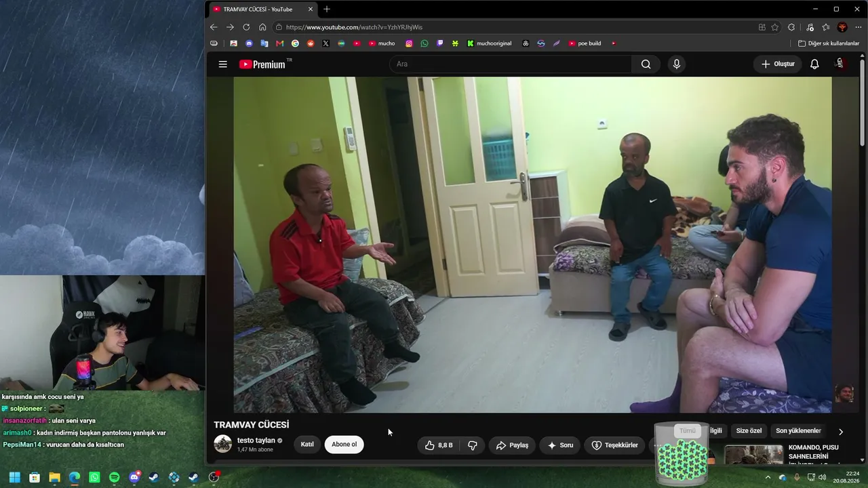Open the Discord bookmark icon
The height and width of the screenshot is (488, 868).
coord(249,43)
